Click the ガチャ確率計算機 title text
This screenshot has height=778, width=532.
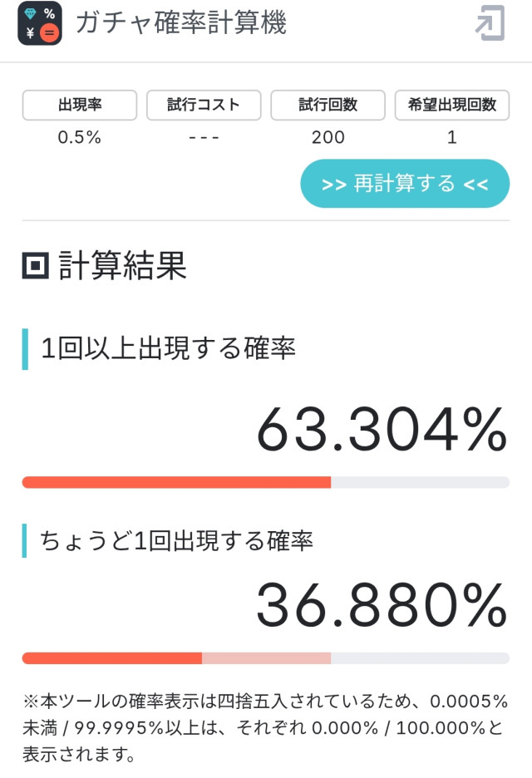pos(181,22)
